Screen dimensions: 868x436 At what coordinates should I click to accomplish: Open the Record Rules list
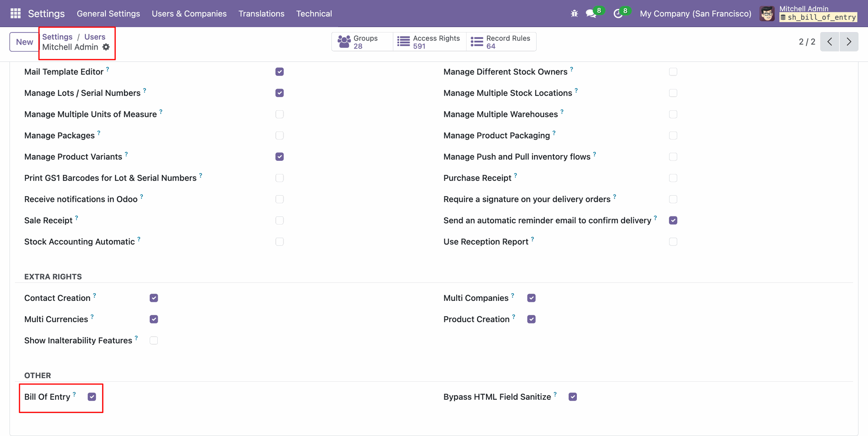click(x=501, y=42)
